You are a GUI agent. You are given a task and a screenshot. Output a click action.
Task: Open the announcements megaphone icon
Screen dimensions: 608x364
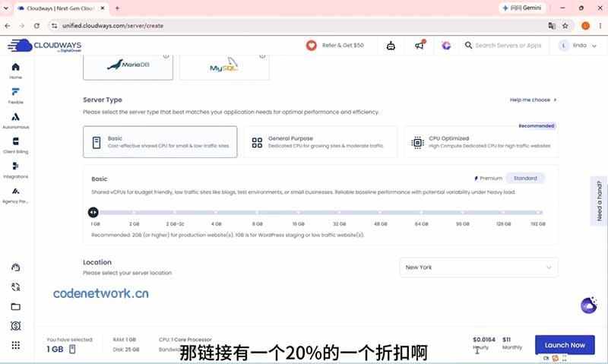(420, 45)
